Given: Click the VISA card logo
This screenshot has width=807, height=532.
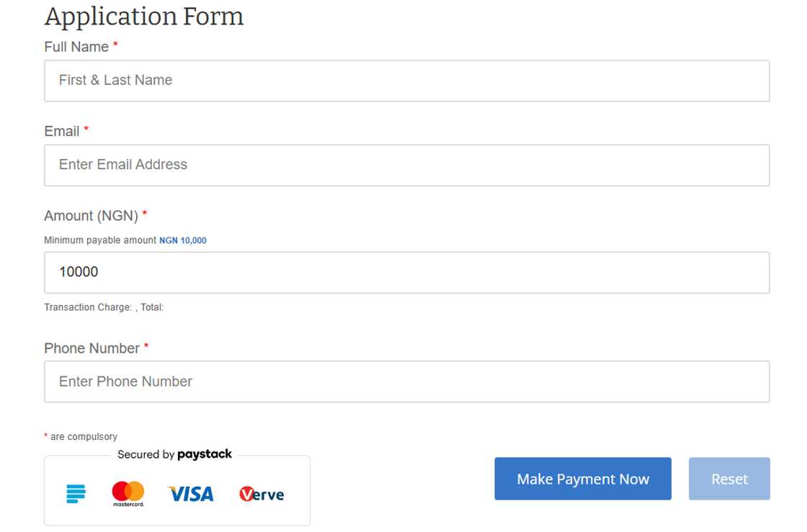Looking at the screenshot, I should pos(191,494).
